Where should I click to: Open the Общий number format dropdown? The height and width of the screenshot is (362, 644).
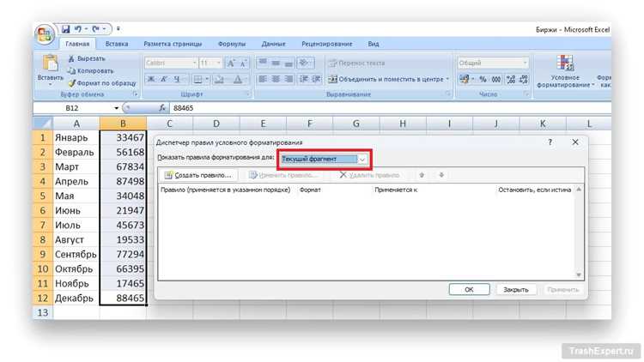pos(525,63)
